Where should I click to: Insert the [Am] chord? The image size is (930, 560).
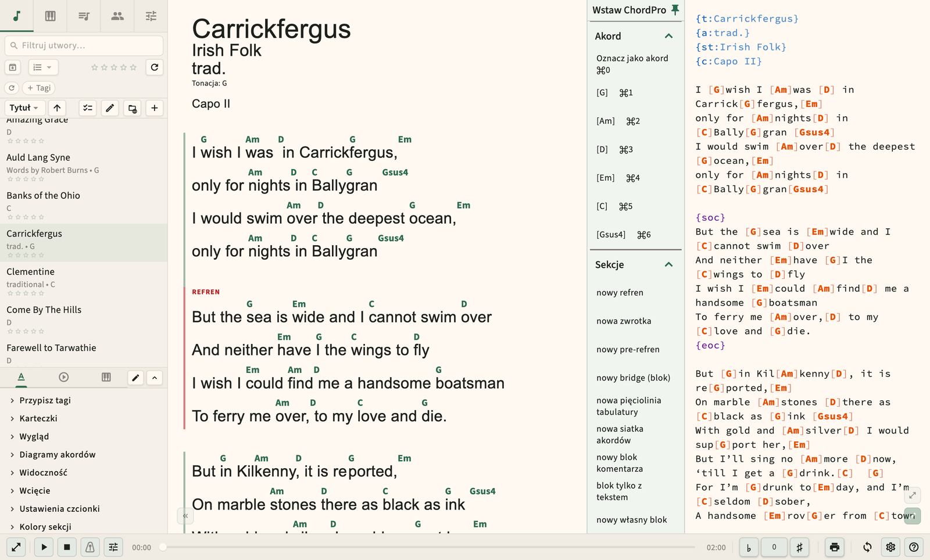[635, 121]
